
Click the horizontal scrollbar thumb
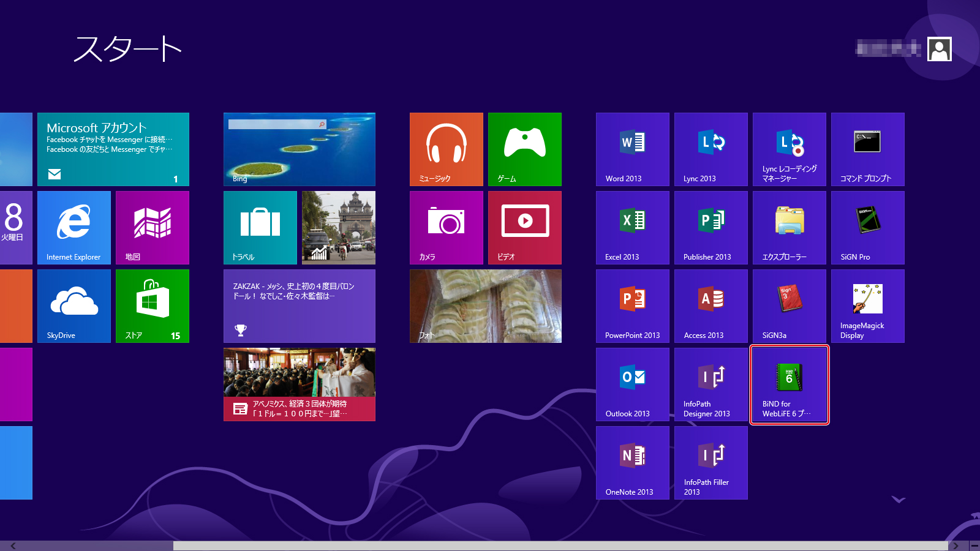pos(560,545)
